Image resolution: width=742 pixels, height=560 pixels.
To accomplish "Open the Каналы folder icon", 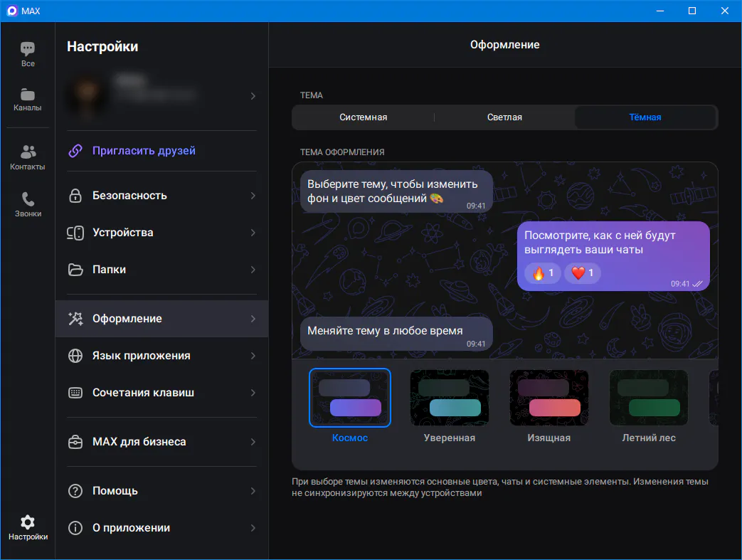I will coord(28,95).
